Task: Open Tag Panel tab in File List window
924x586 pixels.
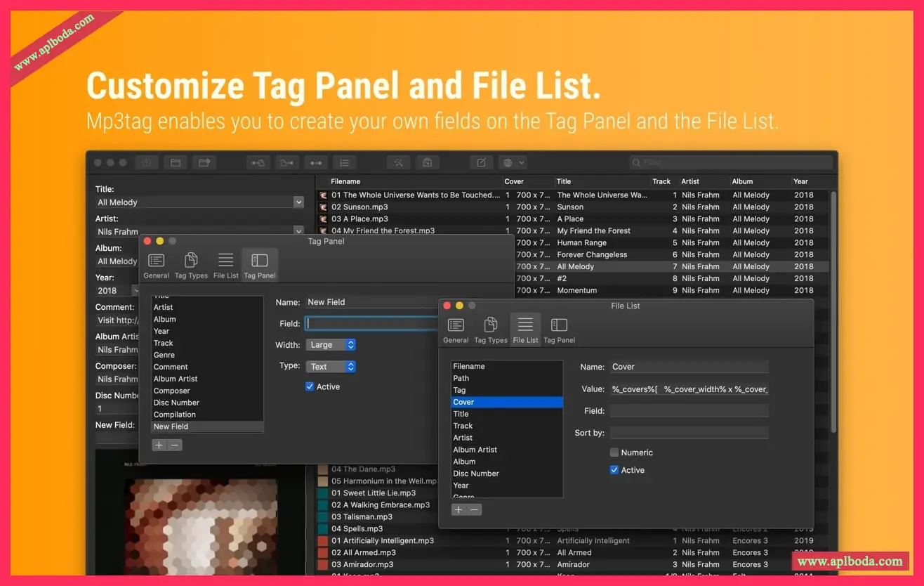Action: [x=559, y=330]
